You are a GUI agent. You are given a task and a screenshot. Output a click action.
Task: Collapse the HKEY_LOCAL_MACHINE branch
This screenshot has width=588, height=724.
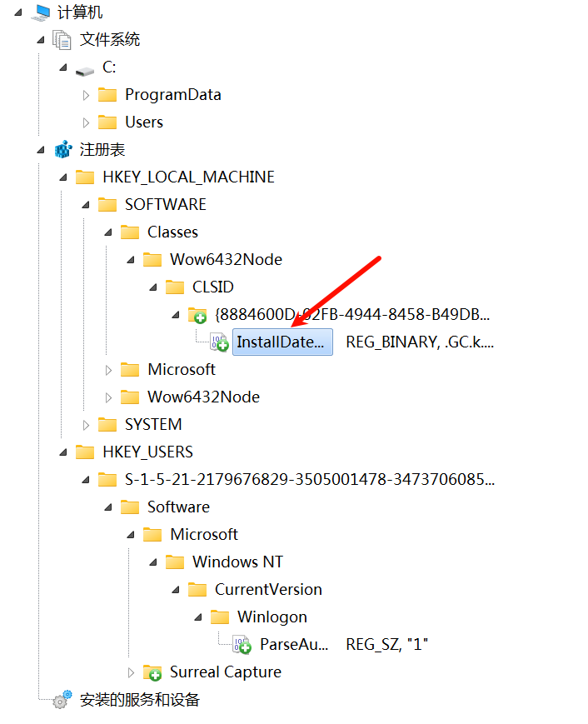pos(63,177)
